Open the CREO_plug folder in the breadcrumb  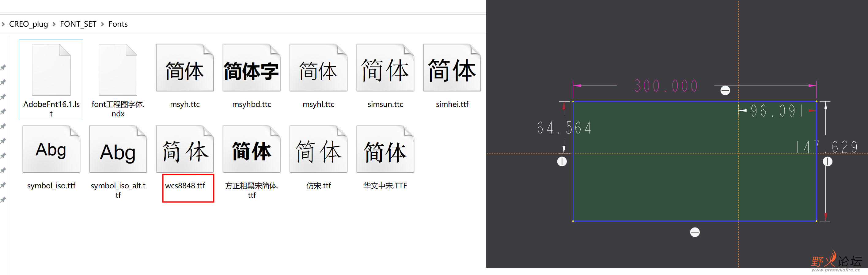(28, 24)
